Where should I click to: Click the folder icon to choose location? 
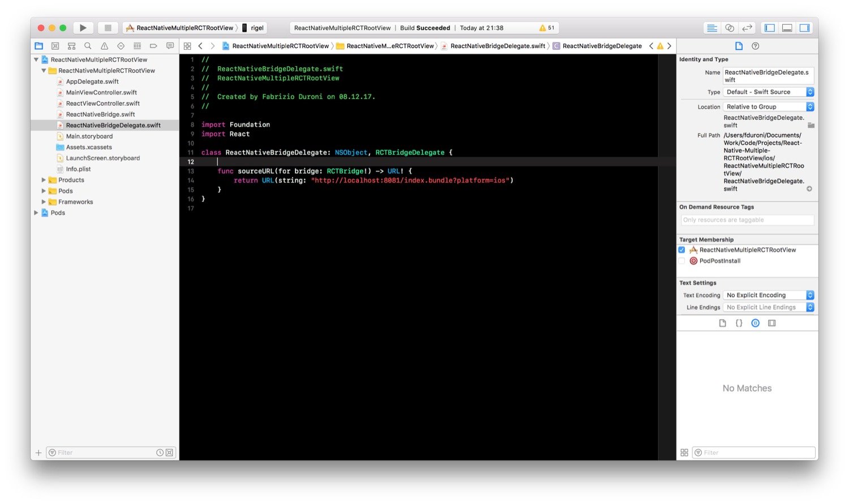811,125
